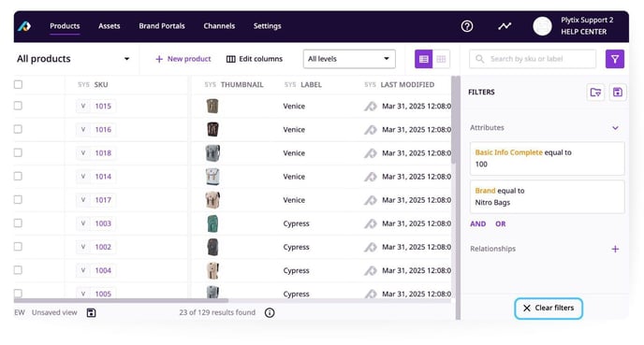Check the row for SKU 1003
Viewport: 644px width, 345px height.
[x=18, y=223]
